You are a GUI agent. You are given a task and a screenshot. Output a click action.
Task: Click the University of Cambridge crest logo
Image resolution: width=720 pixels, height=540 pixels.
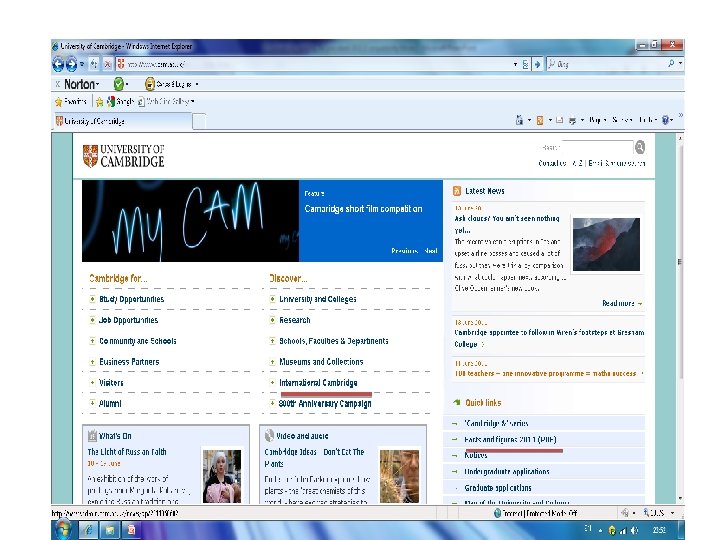tap(90, 156)
